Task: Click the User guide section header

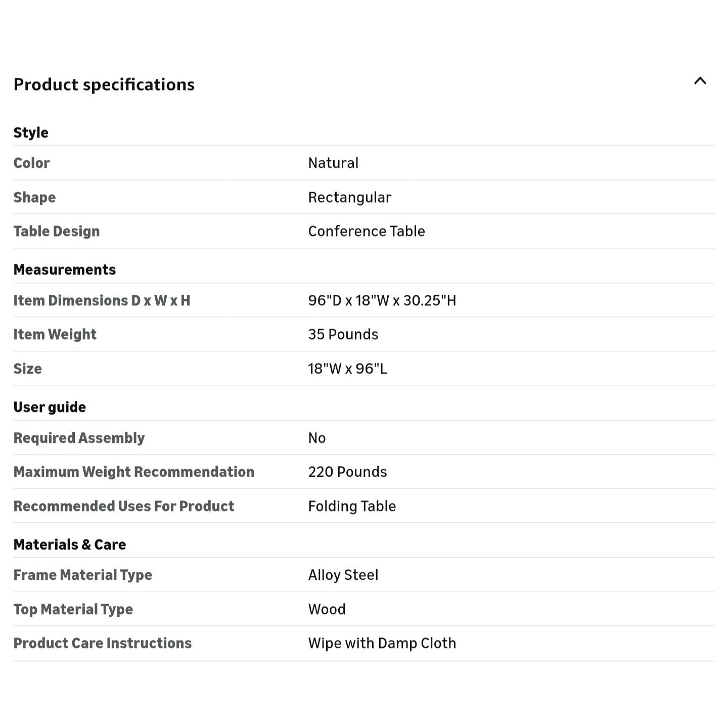Action: pyautogui.click(x=50, y=407)
